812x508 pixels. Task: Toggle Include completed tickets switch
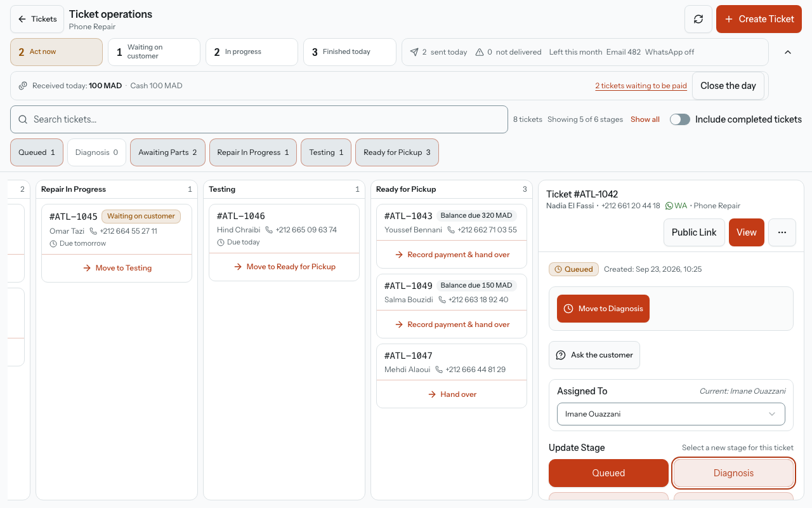tap(680, 119)
